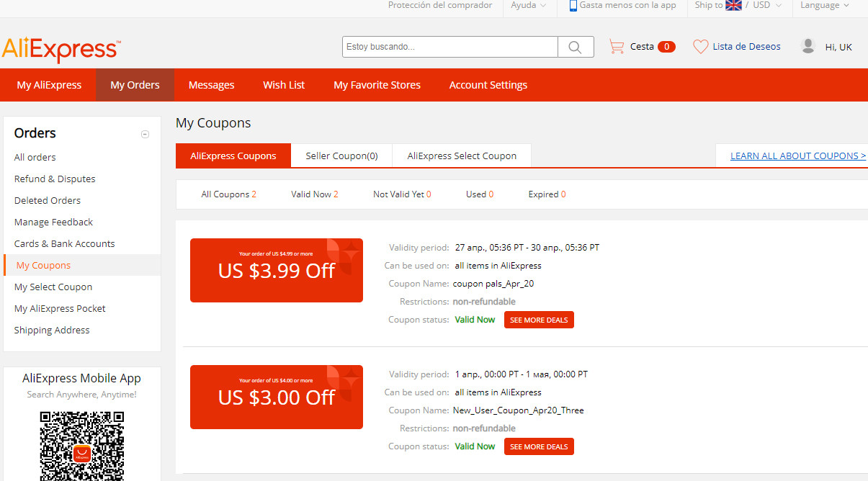Filter by Used coupons

pos(480,194)
